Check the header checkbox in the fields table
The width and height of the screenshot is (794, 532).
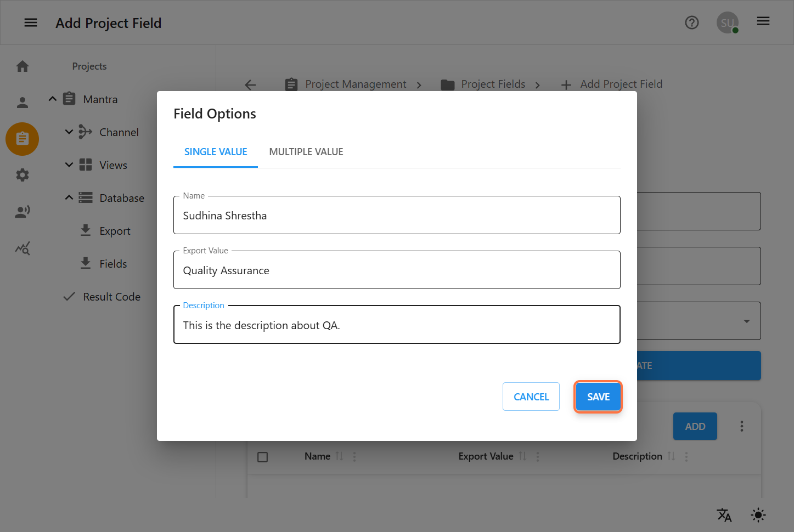coord(262,456)
